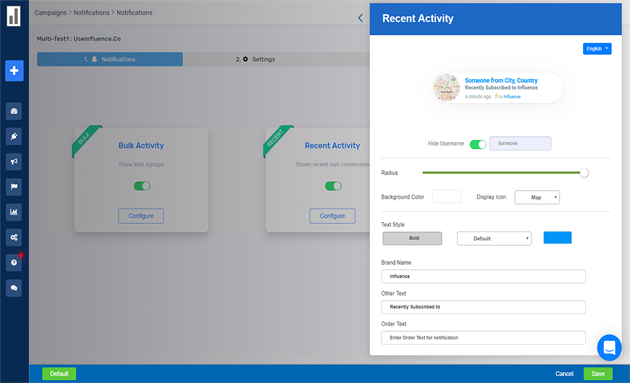630x383 pixels.
Task: Click the green Default button
Action: click(59, 374)
